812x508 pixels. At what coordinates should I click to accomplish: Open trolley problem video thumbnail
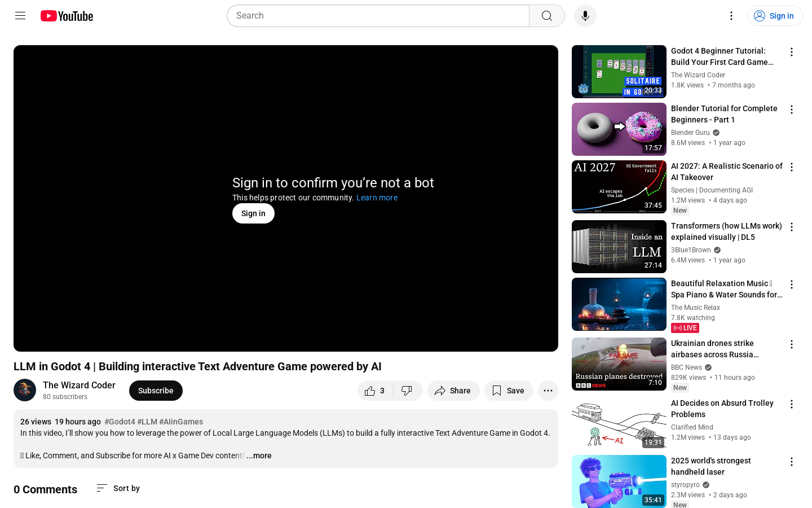[x=619, y=424]
